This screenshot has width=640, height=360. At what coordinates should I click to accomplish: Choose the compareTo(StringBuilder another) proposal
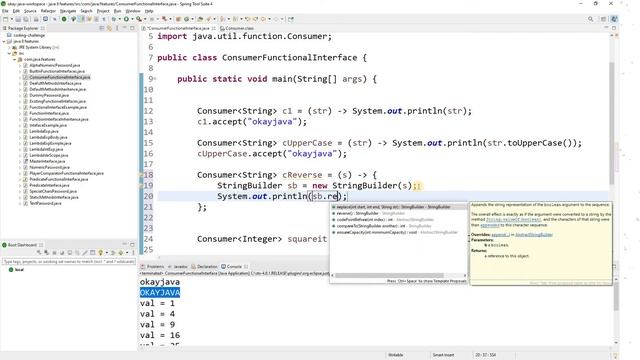click(x=398, y=226)
